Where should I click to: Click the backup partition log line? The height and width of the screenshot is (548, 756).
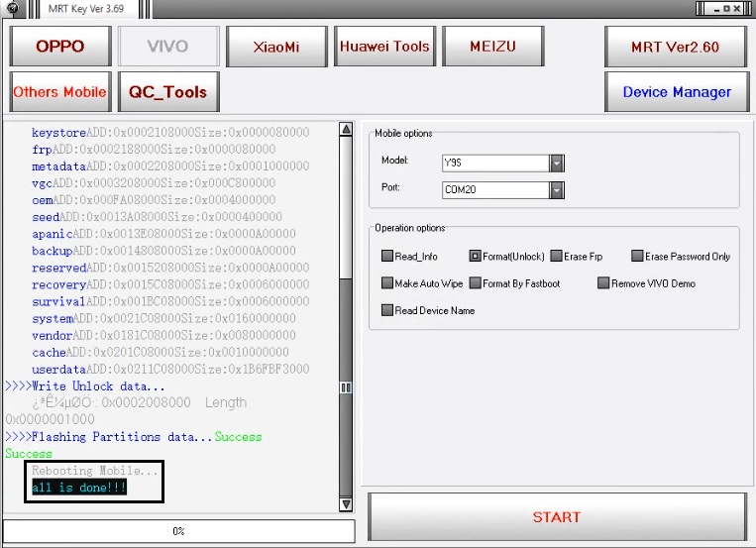pos(163,251)
